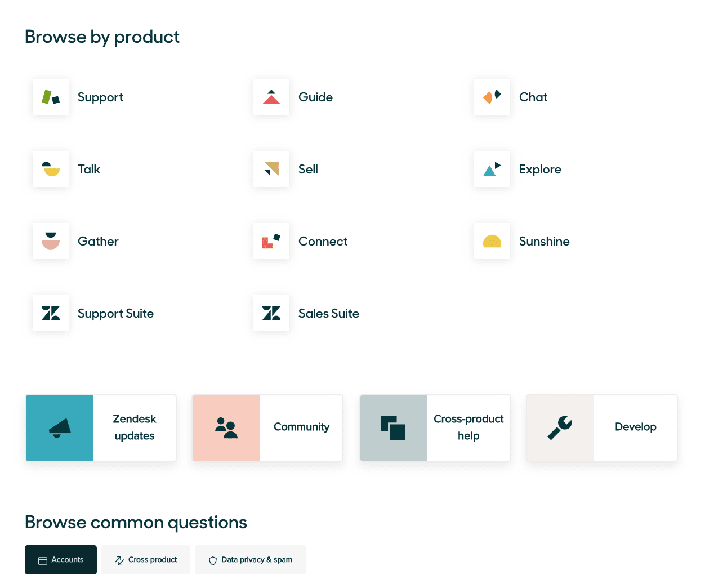The height and width of the screenshot is (588, 705).
Task: Select the Sell arrow icon
Action: (x=271, y=169)
